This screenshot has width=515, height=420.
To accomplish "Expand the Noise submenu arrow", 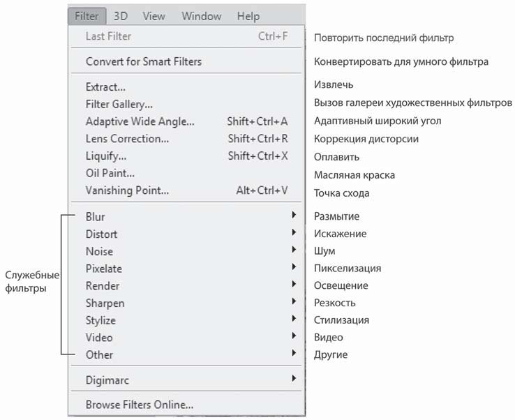I will click(294, 250).
